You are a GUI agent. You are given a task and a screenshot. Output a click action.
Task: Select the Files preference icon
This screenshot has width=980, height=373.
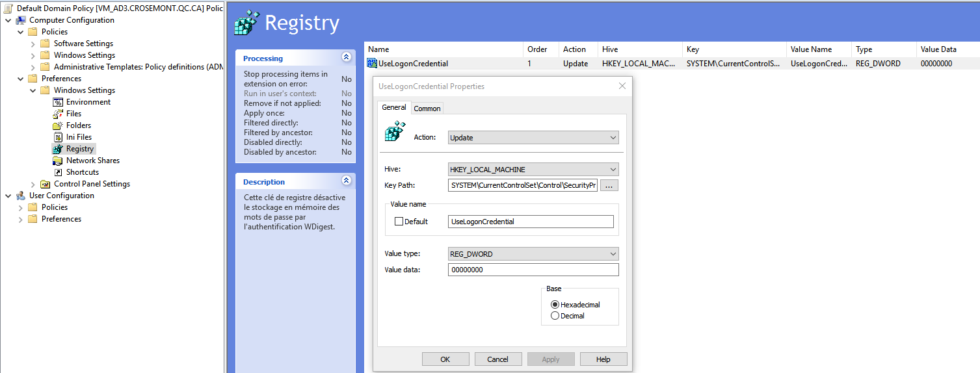click(58, 114)
